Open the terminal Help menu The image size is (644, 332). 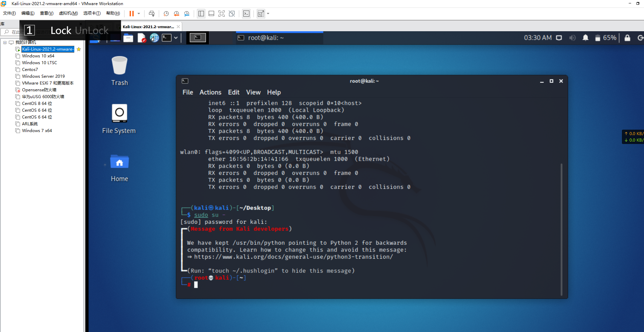[274, 92]
